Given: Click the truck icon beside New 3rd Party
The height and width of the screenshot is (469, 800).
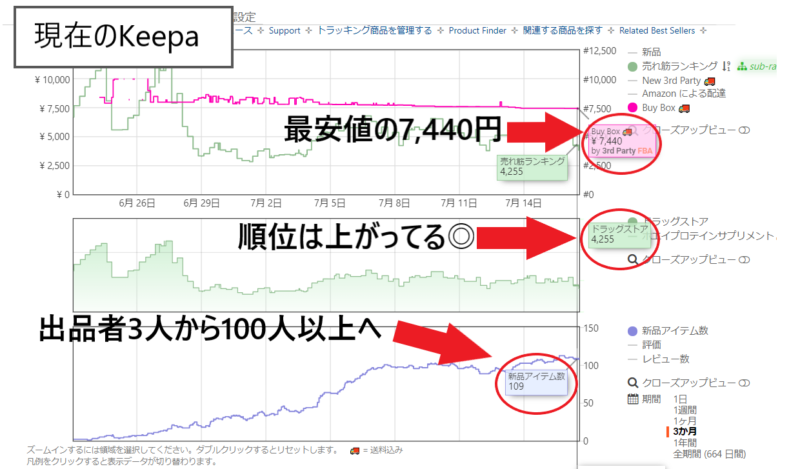Looking at the screenshot, I should (x=709, y=81).
